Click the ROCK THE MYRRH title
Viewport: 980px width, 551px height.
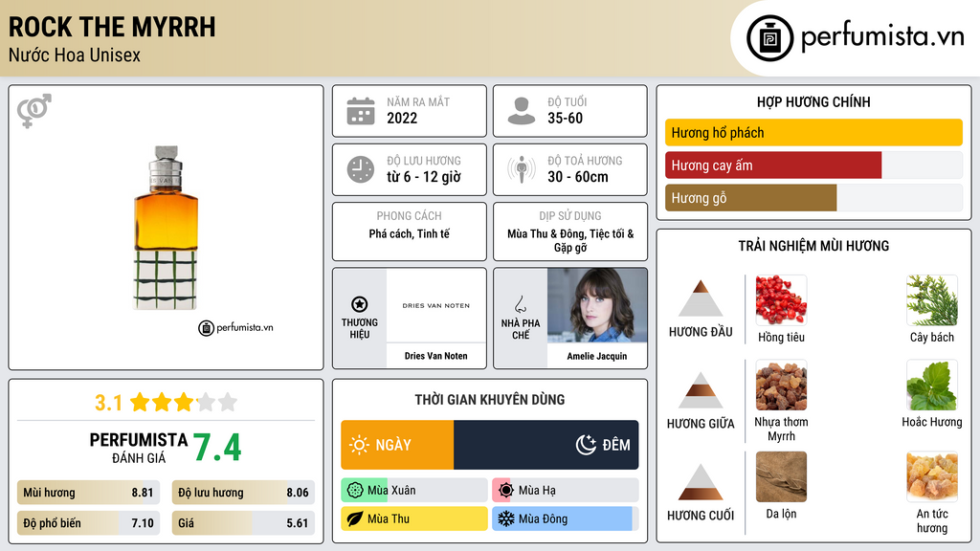click(112, 28)
